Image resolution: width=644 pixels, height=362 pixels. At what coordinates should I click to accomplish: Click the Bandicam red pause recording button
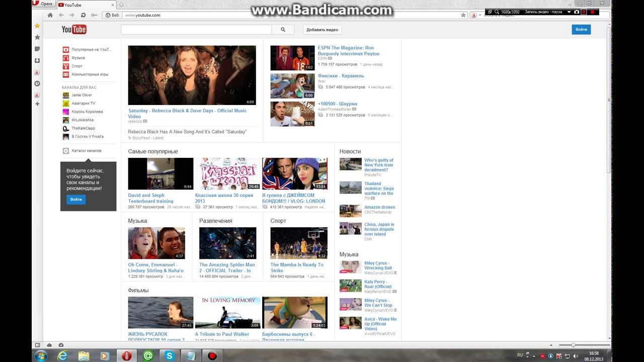click(x=584, y=12)
